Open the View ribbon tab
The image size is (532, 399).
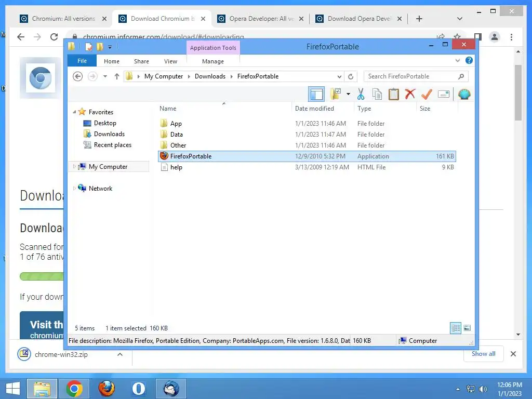(170, 61)
